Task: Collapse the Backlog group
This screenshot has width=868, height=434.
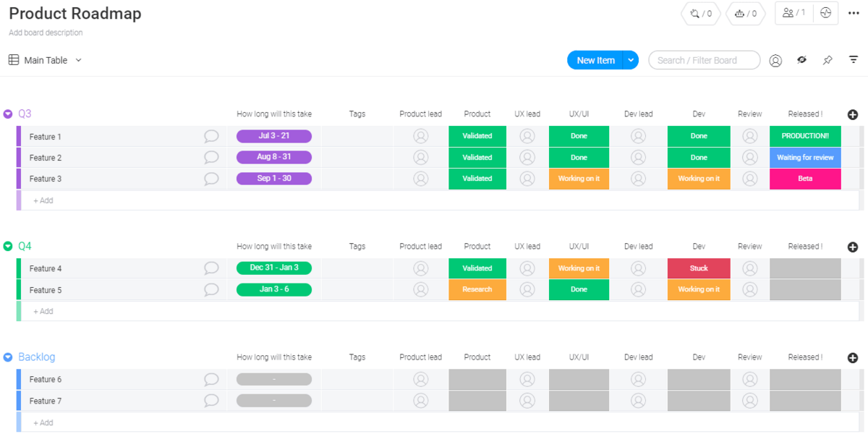Action: 8,357
